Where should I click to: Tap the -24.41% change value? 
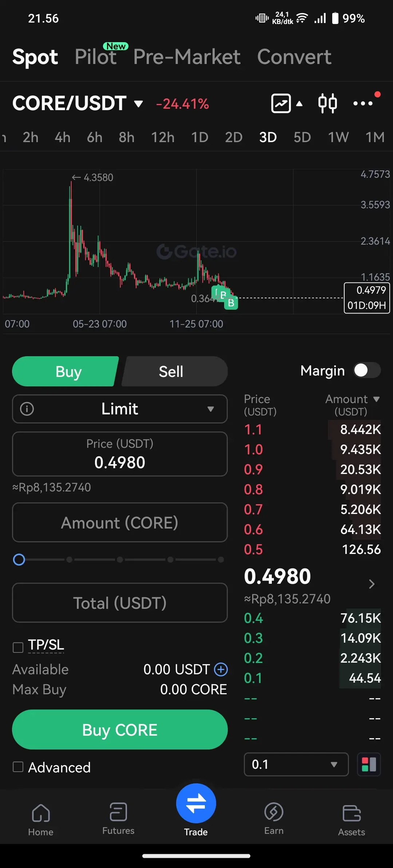(x=182, y=104)
